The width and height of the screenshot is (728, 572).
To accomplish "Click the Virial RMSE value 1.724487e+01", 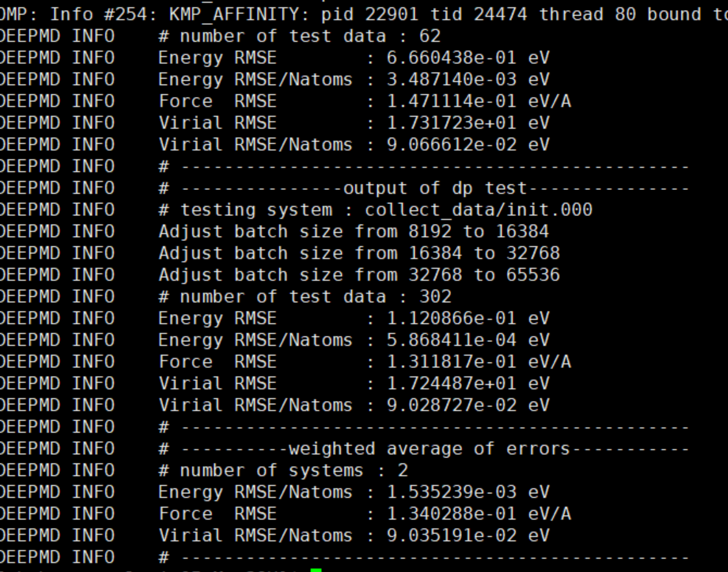I will click(x=451, y=384).
